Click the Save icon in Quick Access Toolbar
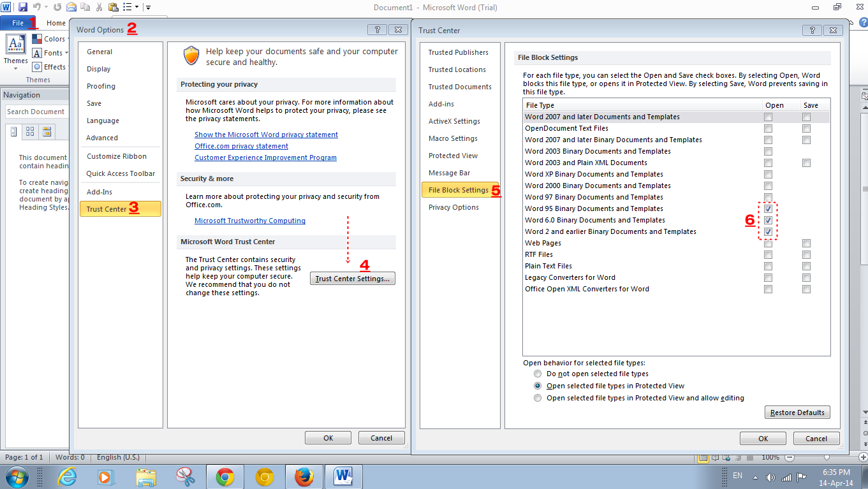Screen dimensions: 868x489 [x=23, y=7]
